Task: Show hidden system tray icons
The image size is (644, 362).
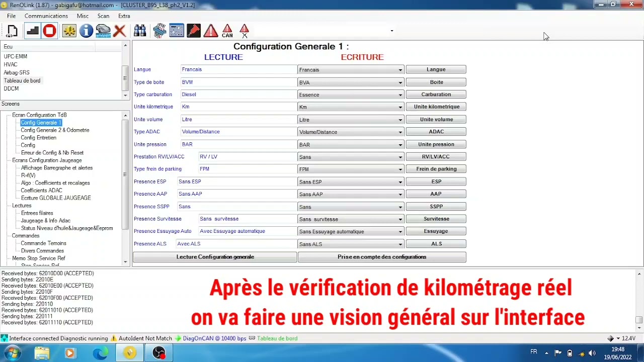Action: coord(547,353)
